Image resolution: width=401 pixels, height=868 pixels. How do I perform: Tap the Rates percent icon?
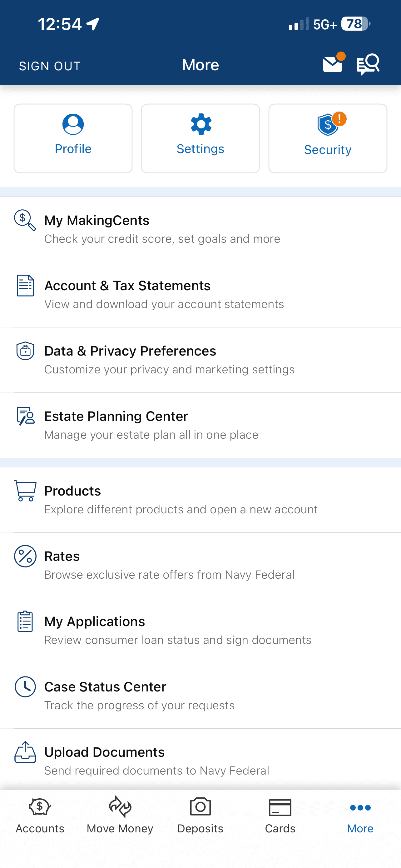pyautogui.click(x=25, y=556)
